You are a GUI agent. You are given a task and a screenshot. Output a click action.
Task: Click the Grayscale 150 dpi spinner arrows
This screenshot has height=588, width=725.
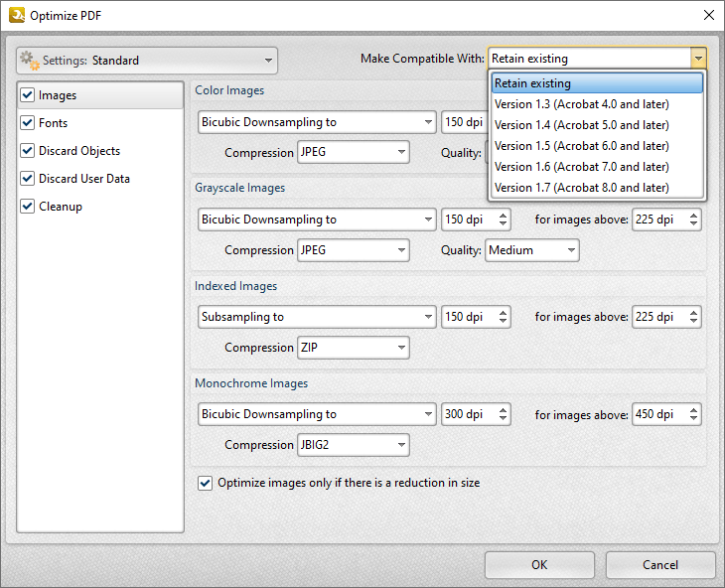(x=504, y=220)
